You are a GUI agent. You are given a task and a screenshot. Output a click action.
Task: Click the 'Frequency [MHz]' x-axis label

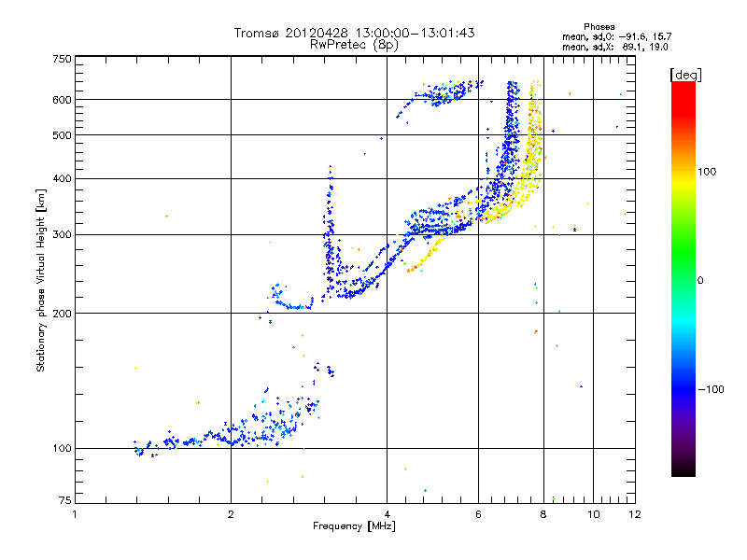point(354,526)
